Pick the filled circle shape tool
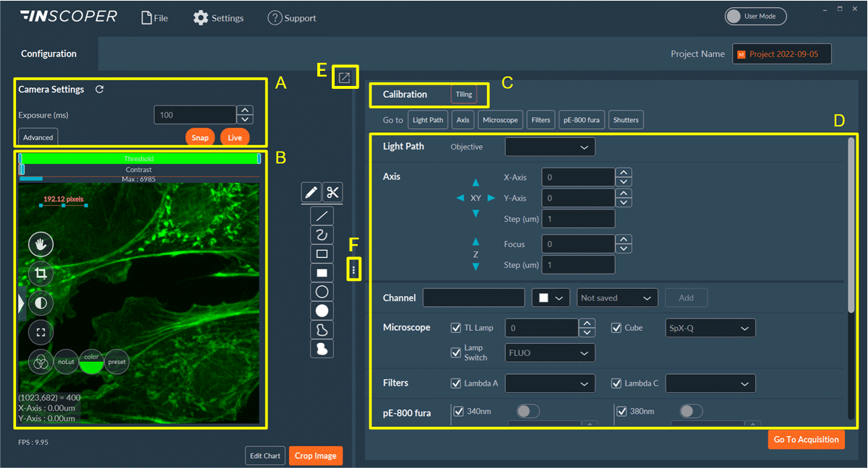 click(322, 311)
